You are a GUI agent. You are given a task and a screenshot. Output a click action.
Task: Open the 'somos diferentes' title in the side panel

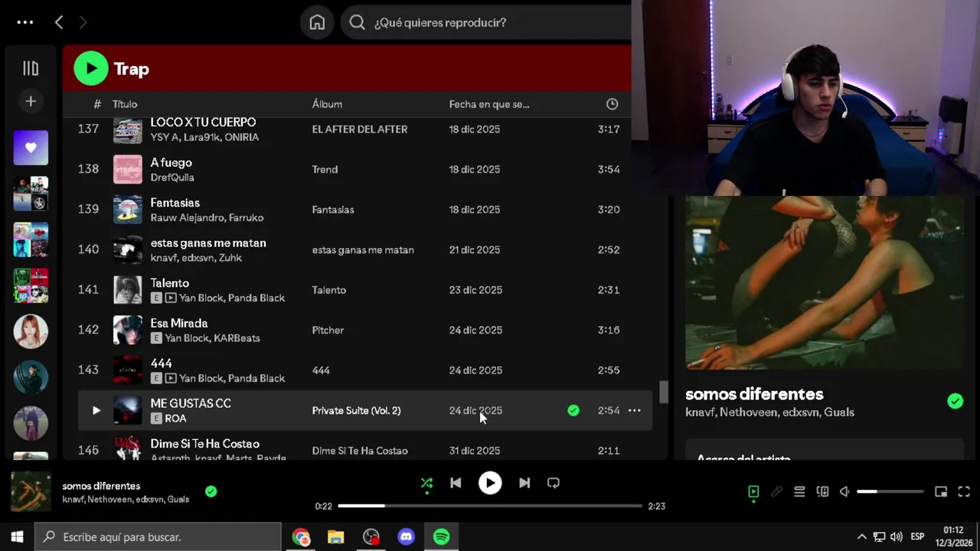[x=754, y=394]
